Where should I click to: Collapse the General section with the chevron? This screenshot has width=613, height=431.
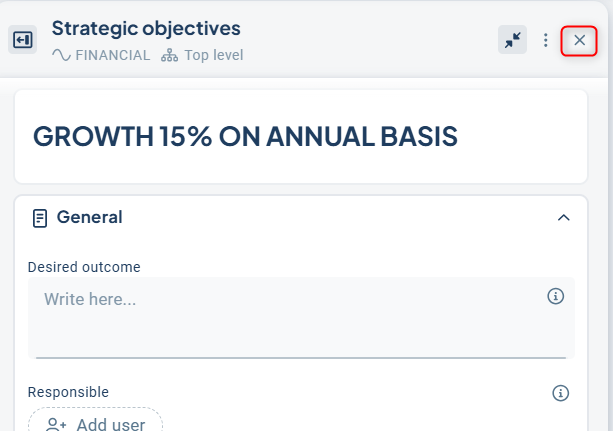click(563, 218)
